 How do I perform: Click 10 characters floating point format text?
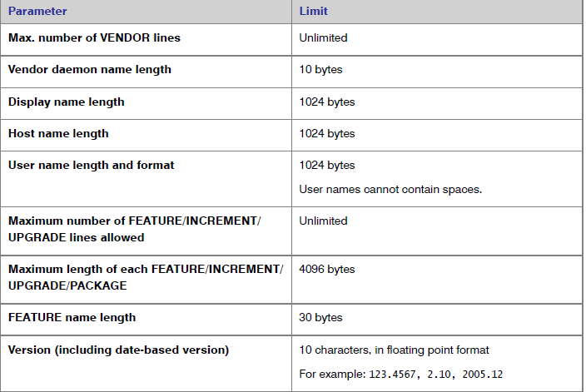click(394, 350)
